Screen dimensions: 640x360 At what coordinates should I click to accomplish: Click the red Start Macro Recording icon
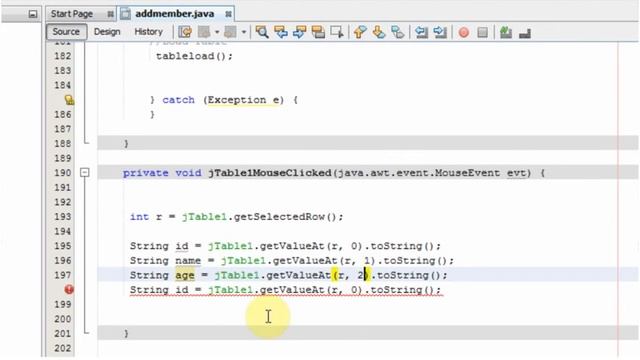pos(464,33)
